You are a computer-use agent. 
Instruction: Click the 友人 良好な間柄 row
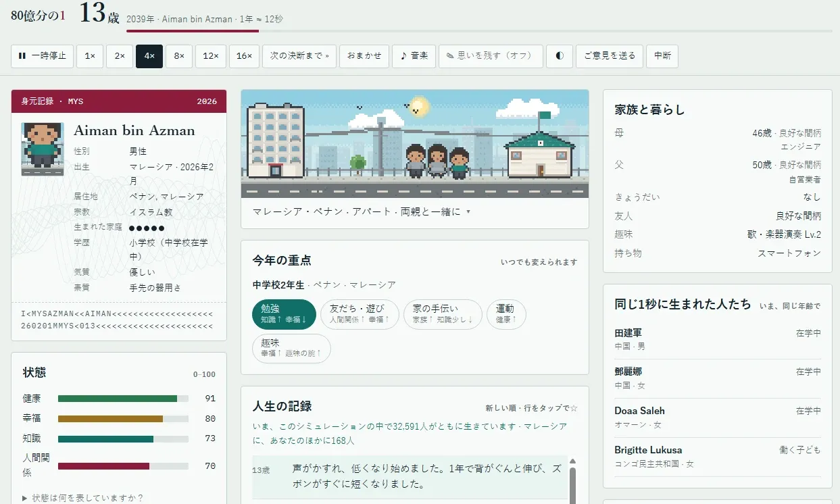click(718, 216)
